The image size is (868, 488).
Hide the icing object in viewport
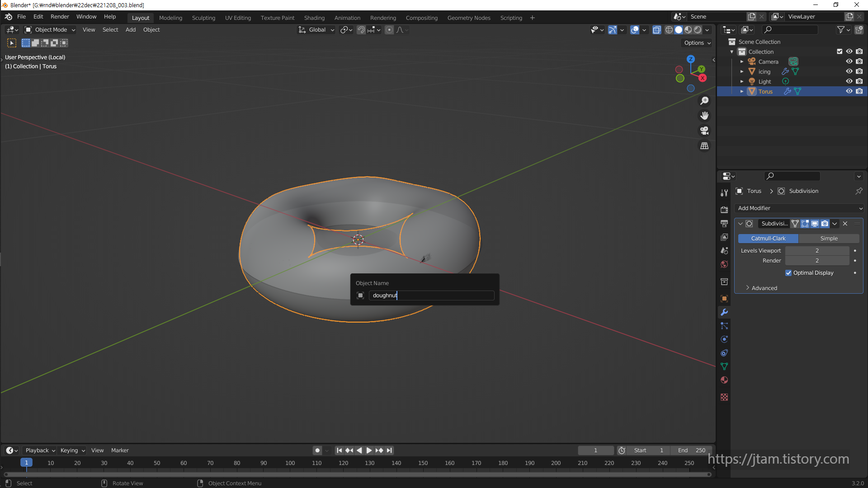[x=849, y=71]
